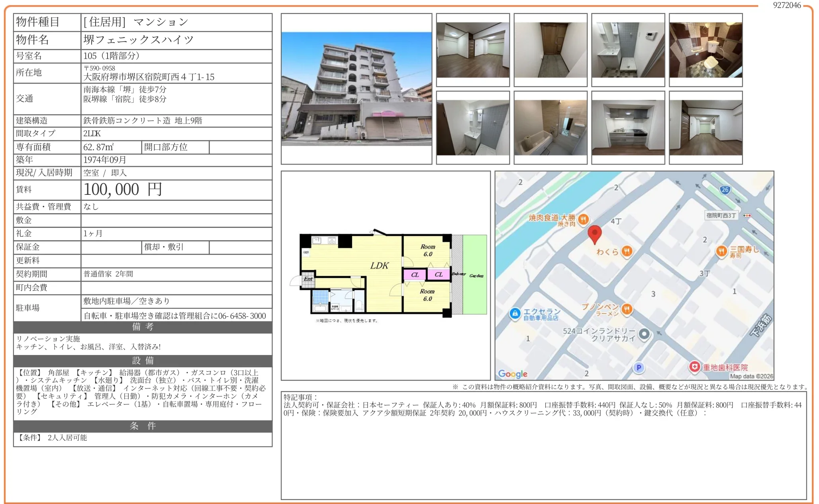Open the kitchen photo thumbnail
819x504 pixels.
(628, 127)
